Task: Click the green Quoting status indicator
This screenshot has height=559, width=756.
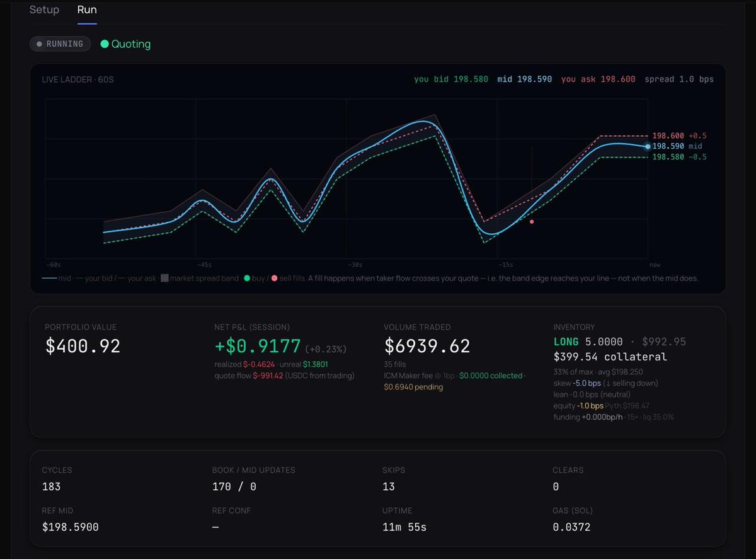Action: click(x=125, y=44)
